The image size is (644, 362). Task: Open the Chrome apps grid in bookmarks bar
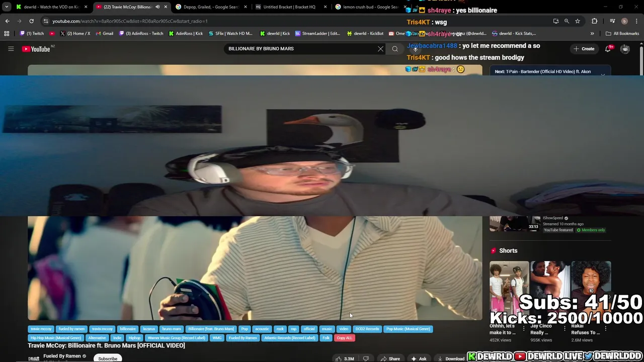[7, 34]
